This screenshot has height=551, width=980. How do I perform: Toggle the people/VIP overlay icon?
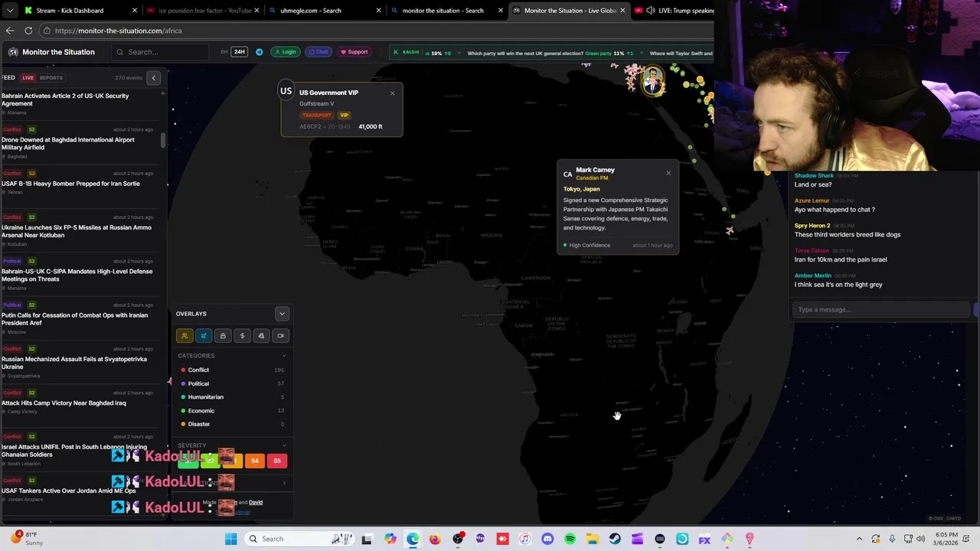tap(185, 335)
